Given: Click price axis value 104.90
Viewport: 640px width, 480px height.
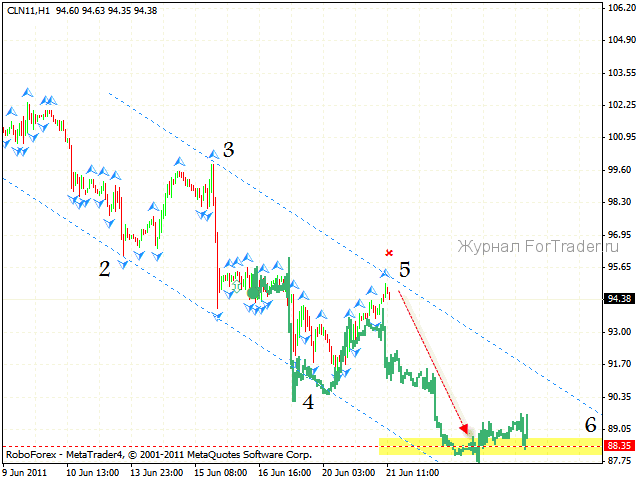Looking at the screenshot, I should coord(622,40).
